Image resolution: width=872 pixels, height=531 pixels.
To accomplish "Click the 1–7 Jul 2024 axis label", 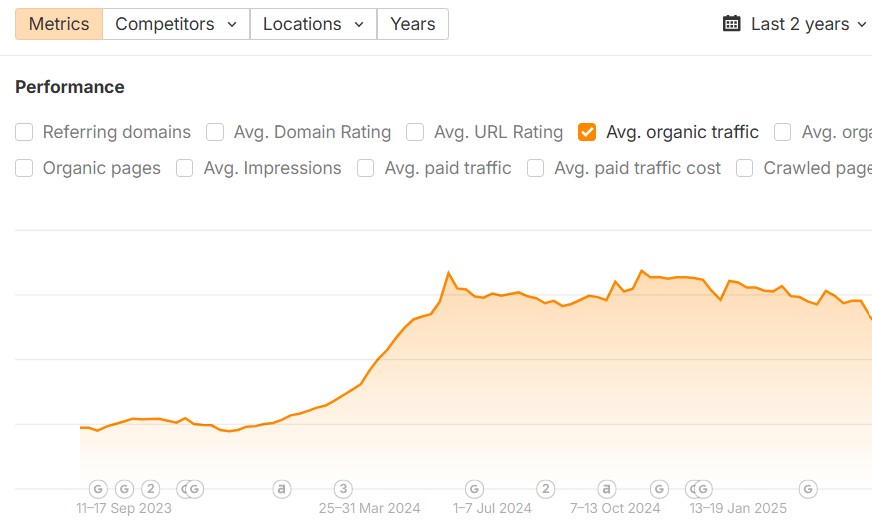I will tap(492, 508).
